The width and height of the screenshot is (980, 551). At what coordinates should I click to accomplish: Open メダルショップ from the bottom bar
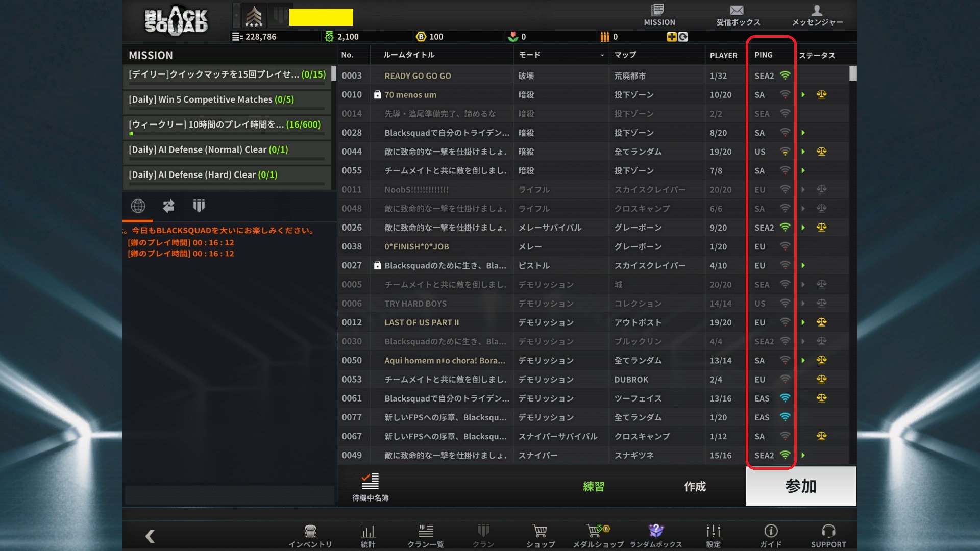tap(598, 536)
